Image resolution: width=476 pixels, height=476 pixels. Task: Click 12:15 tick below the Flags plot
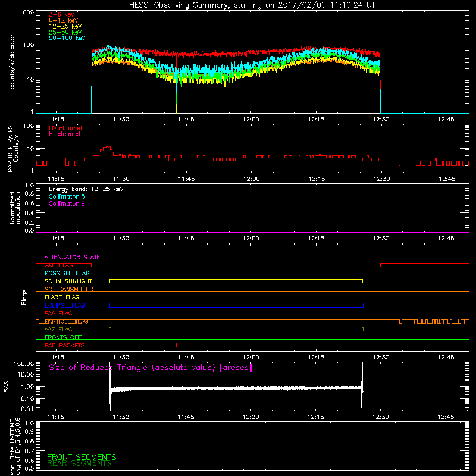click(316, 358)
